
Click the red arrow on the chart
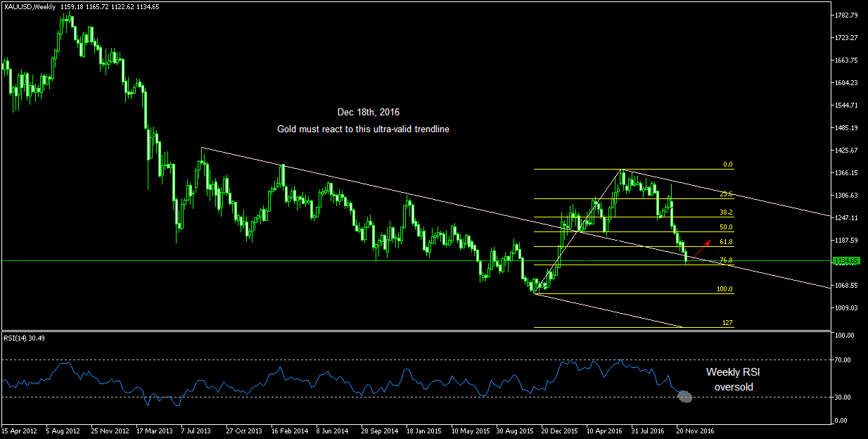pos(703,246)
